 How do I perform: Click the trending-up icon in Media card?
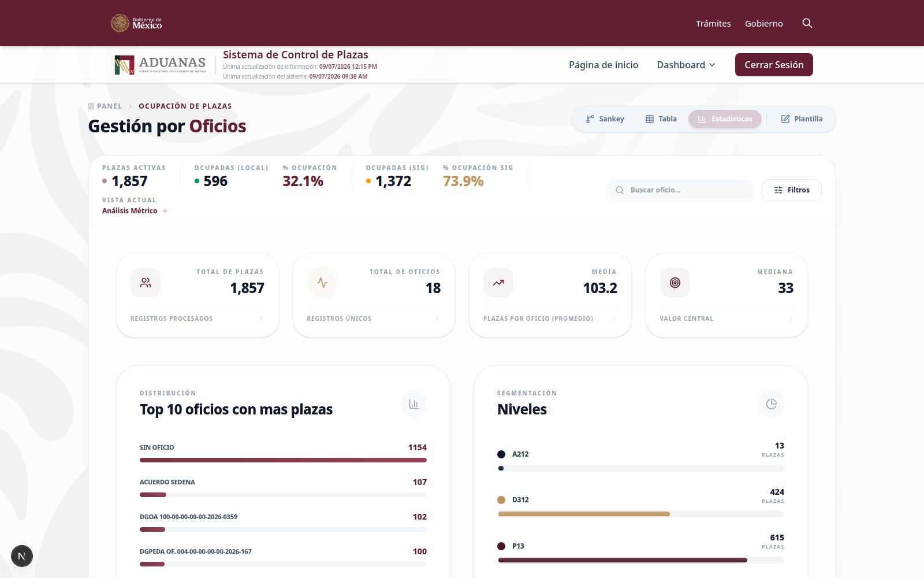tap(498, 283)
